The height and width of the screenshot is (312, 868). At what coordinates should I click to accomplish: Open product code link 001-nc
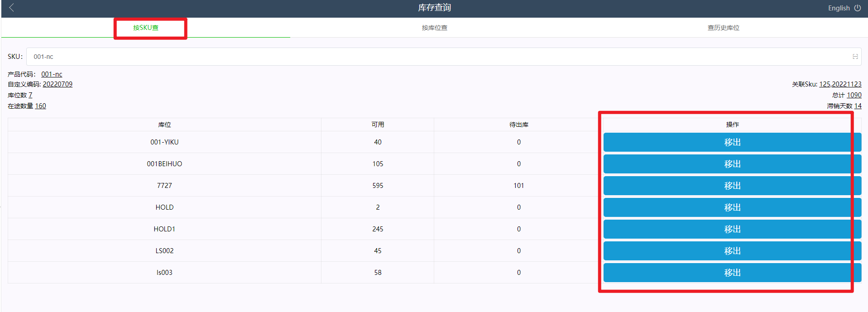[52, 74]
